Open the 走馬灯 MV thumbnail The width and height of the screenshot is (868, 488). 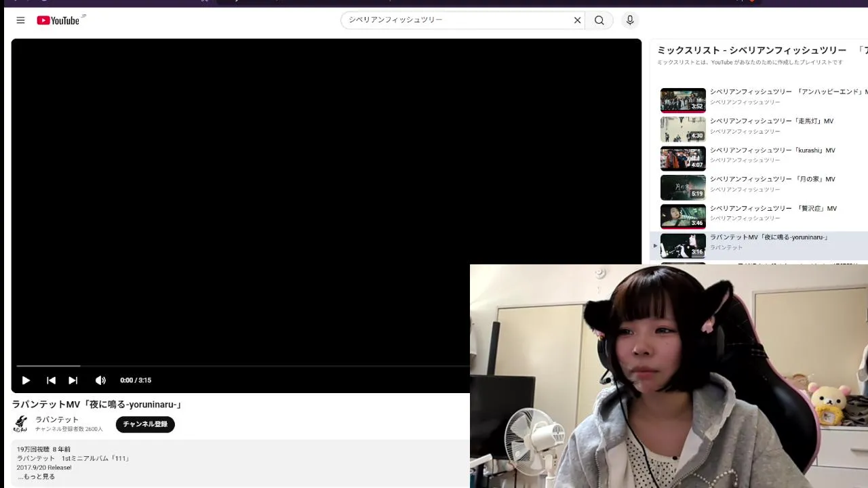[x=683, y=129]
